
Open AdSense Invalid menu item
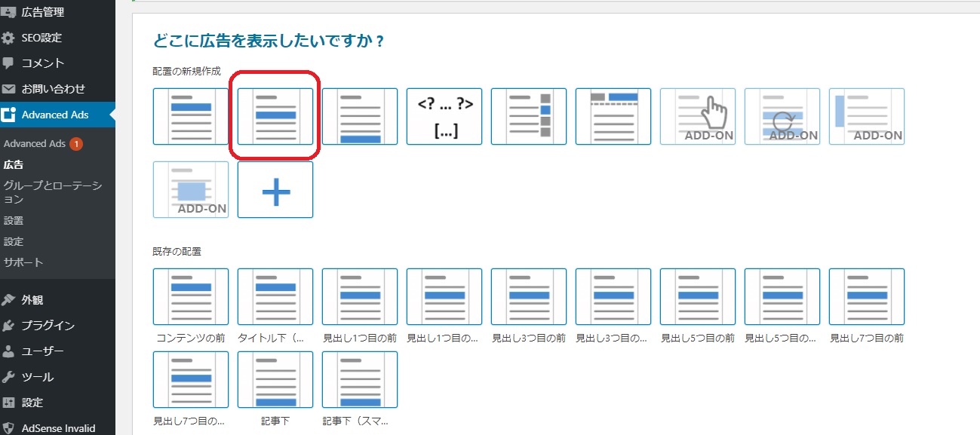pos(58,428)
